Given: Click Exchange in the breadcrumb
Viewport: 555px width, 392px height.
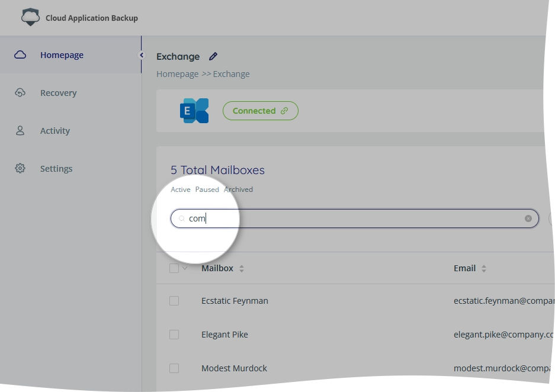Looking at the screenshot, I should click(x=231, y=74).
